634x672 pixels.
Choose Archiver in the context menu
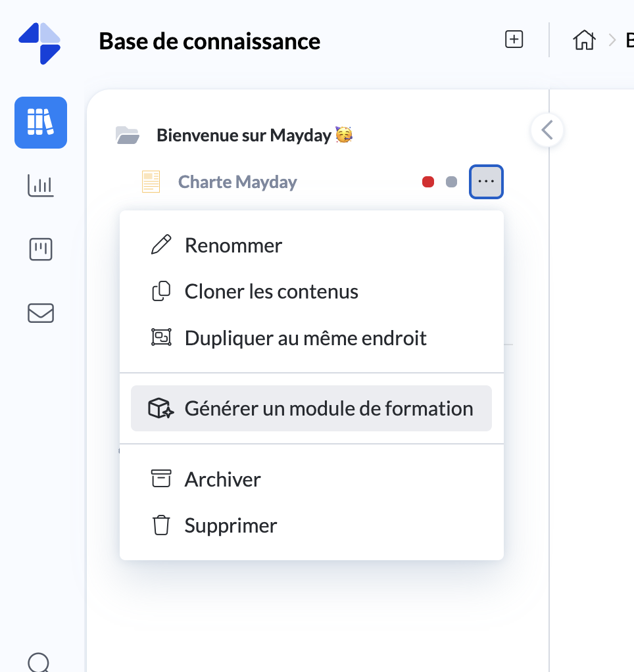click(222, 479)
